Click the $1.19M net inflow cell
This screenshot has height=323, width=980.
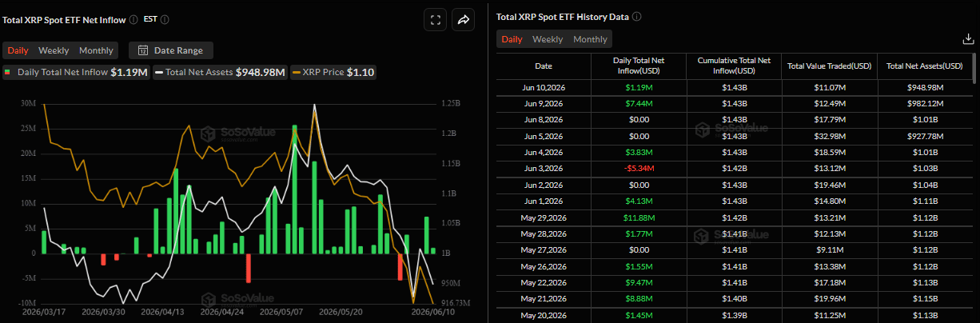pyautogui.click(x=639, y=86)
